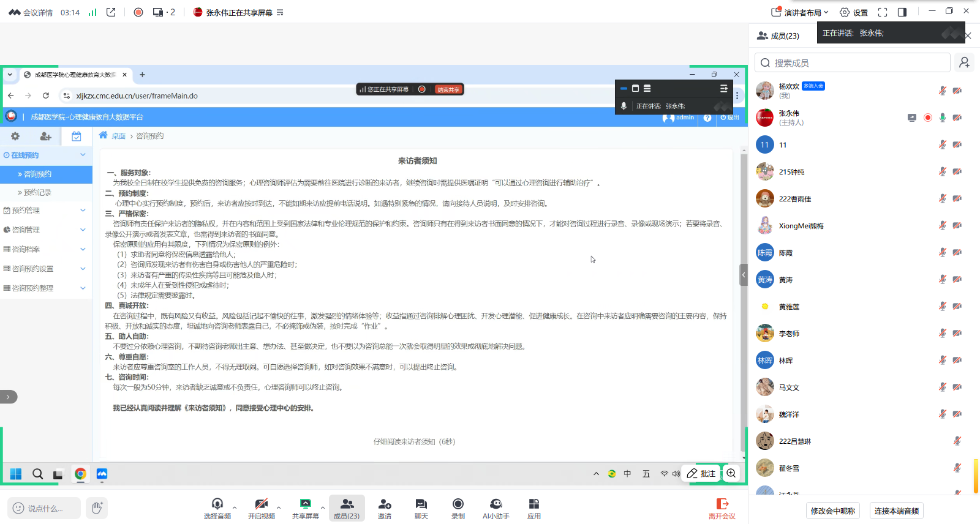Open the presenter layout (演讲者布局) dropdown
The width and height of the screenshot is (980, 524).
[800, 12]
